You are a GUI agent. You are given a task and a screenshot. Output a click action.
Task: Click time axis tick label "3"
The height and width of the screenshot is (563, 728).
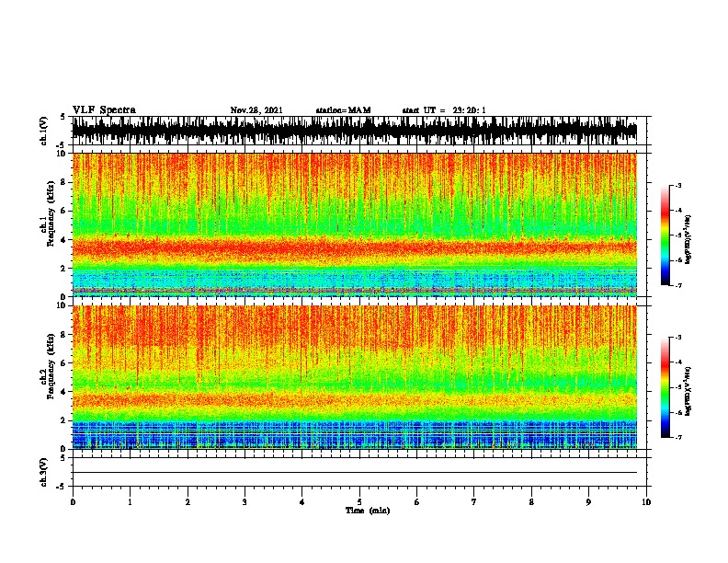[245, 502]
